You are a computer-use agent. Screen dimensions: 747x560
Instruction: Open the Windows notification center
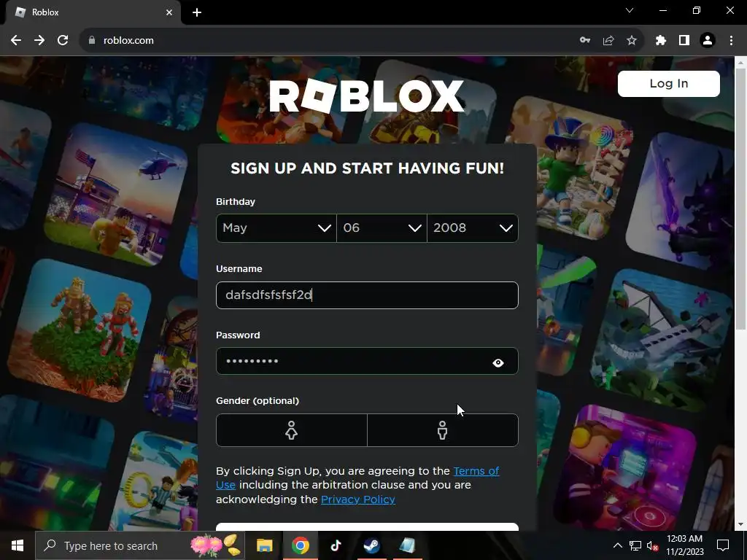point(723,545)
